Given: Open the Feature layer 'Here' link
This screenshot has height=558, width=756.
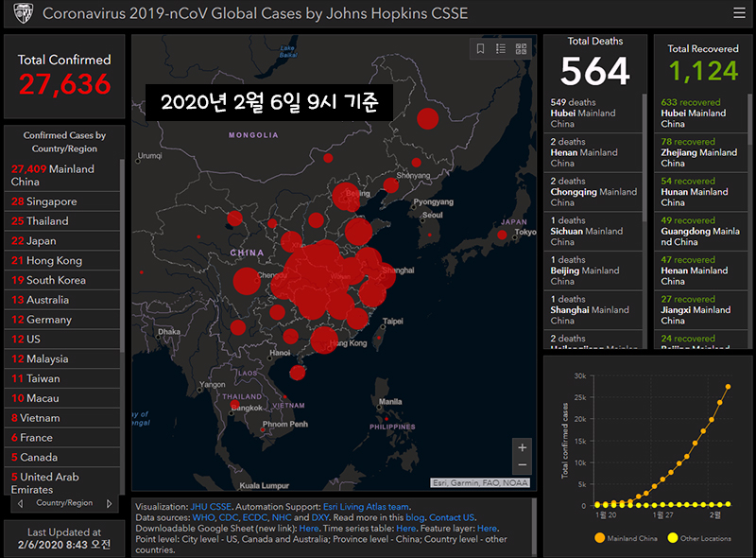Looking at the screenshot, I should [x=487, y=528].
